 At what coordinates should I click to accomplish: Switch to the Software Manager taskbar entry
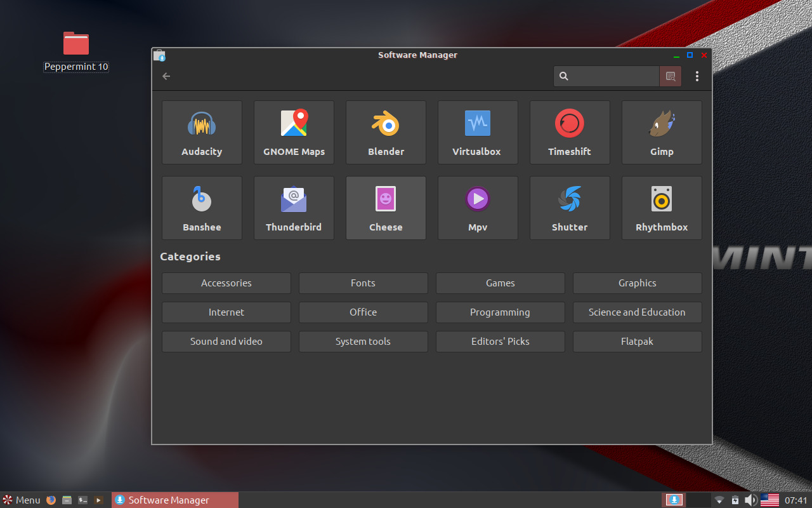click(168, 500)
